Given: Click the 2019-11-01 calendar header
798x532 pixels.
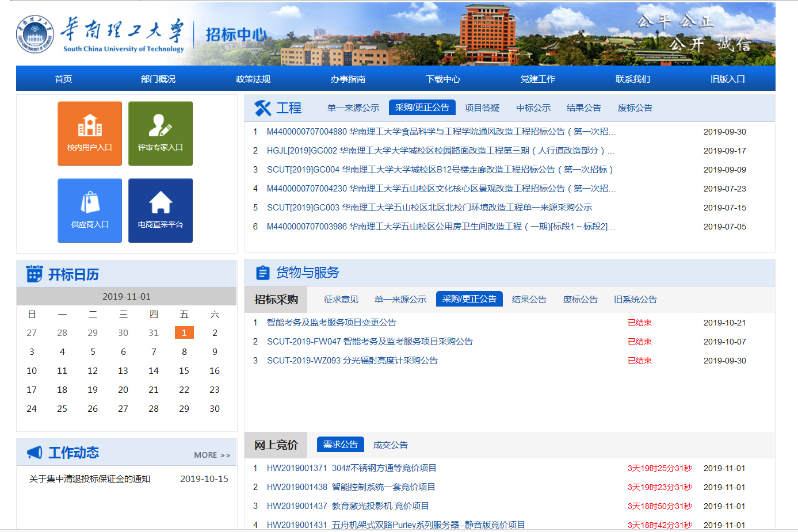Looking at the screenshot, I should click(x=127, y=296).
